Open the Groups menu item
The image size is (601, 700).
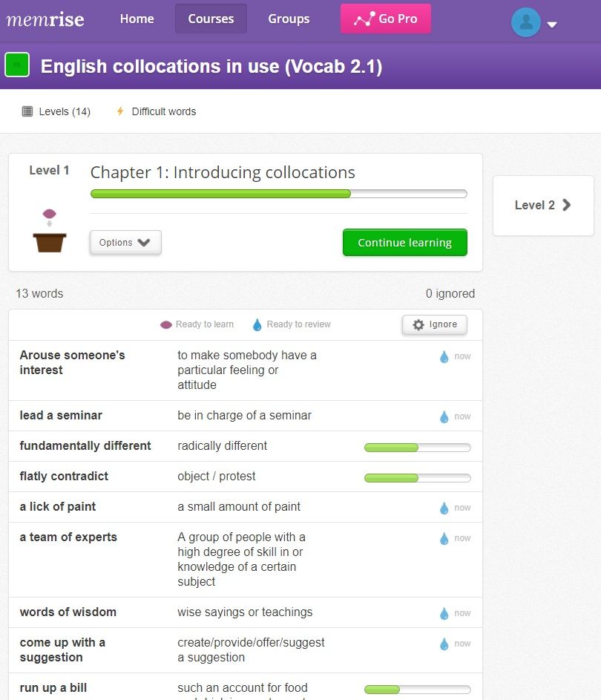click(x=289, y=19)
